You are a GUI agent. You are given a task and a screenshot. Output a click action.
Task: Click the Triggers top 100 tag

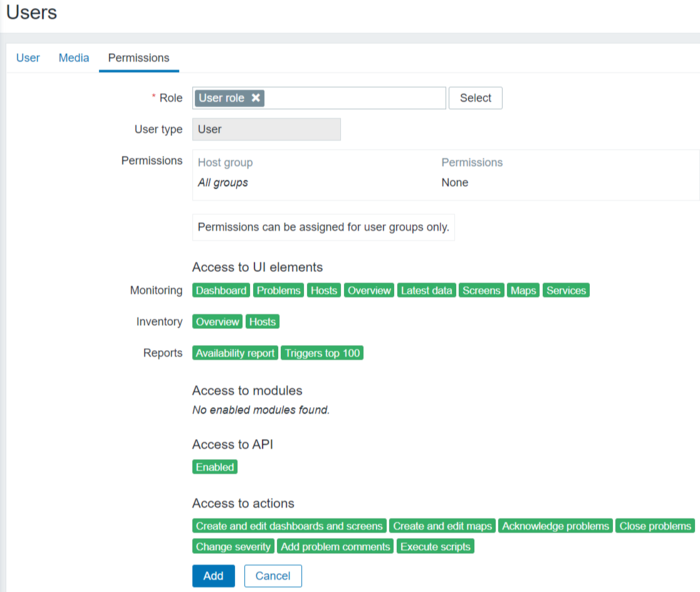click(322, 353)
